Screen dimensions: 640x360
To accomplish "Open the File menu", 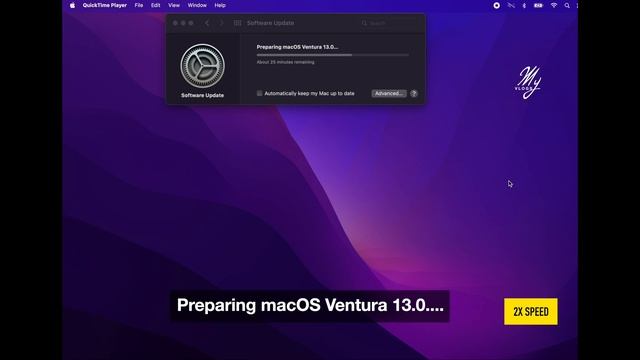I will tap(139, 5).
